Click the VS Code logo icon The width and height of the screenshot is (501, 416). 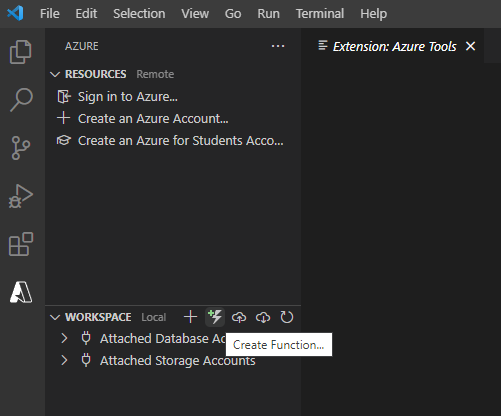point(15,14)
